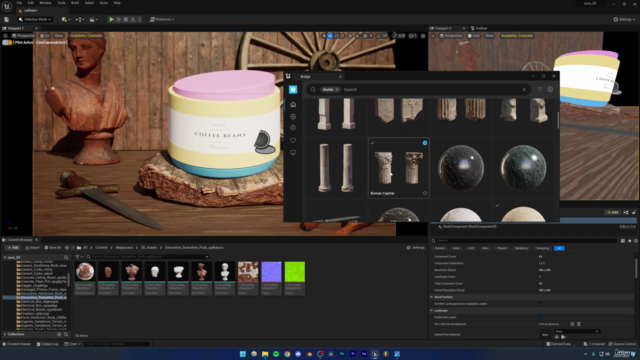
Task: Open the Actor menu
Action: (x=104, y=3)
